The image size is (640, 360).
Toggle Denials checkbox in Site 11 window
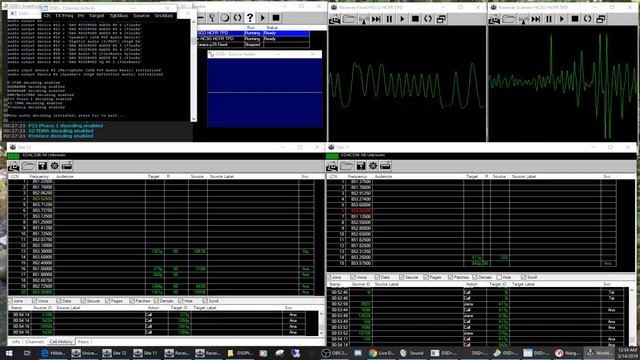click(x=475, y=277)
